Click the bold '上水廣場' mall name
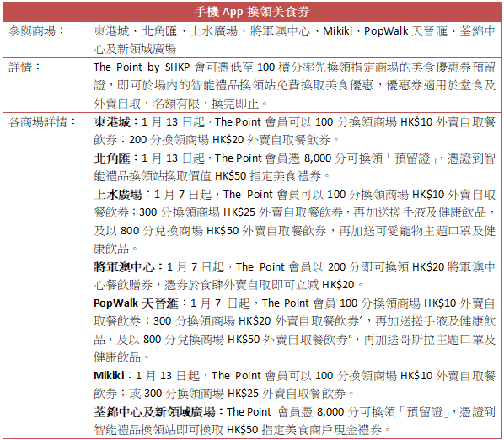Viewport: 504px width, 440px height. (x=118, y=195)
